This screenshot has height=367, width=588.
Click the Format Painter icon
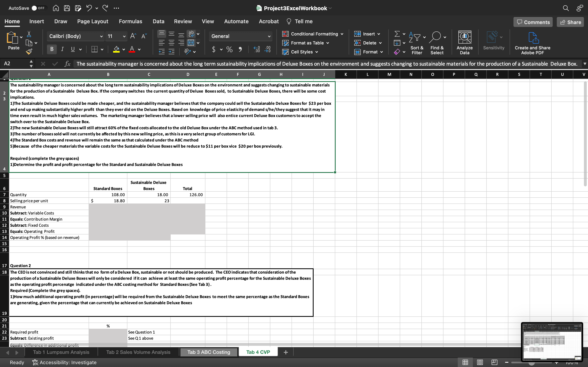coord(29,51)
